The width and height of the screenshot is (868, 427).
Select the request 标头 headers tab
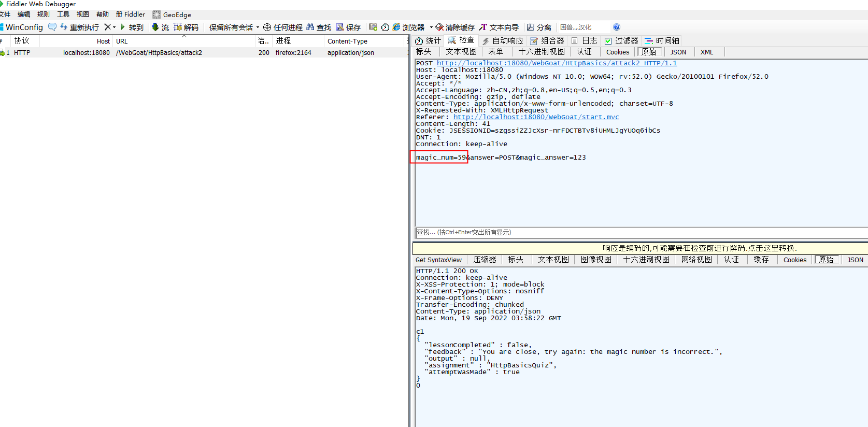click(x=423, y=52)
